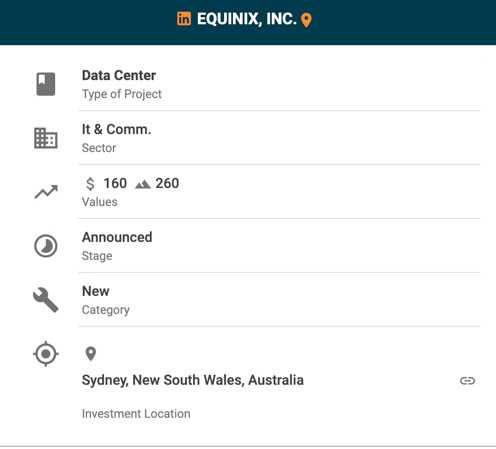Click Sydney, New South Wales, Australia text

(x=193, y=380)
